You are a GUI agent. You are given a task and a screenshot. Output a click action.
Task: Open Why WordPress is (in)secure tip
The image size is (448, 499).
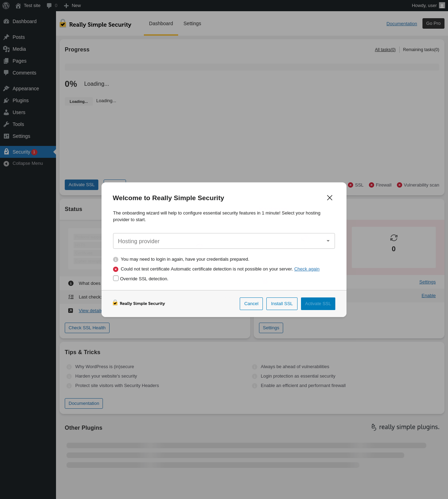pos(105,367)
